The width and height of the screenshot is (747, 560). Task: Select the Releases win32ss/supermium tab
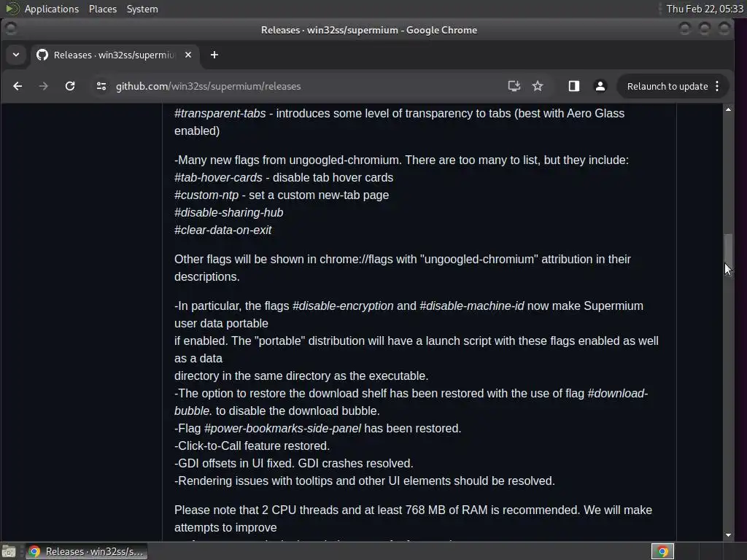115,55
